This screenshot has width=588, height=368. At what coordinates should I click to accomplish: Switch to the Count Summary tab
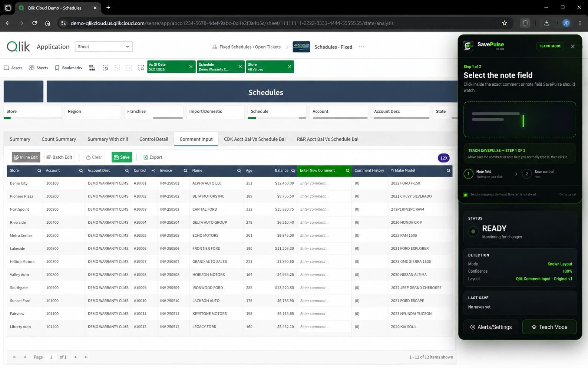(59, 139)
